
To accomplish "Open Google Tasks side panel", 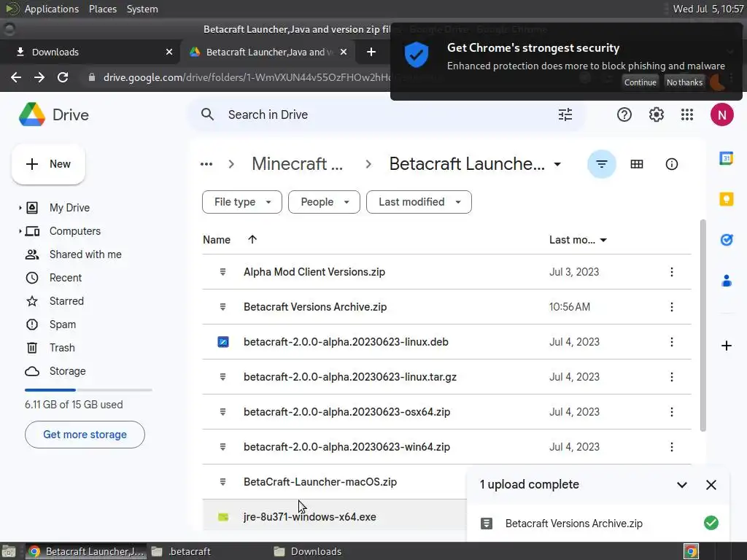I will click(x=726, y=239).
